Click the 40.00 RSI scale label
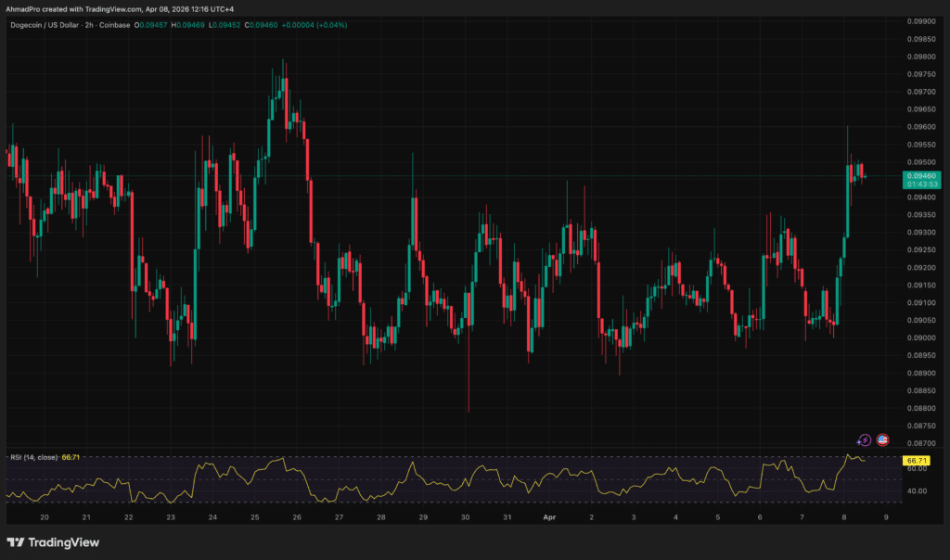Viewport: 950px width, 560px height. (916, 491)
